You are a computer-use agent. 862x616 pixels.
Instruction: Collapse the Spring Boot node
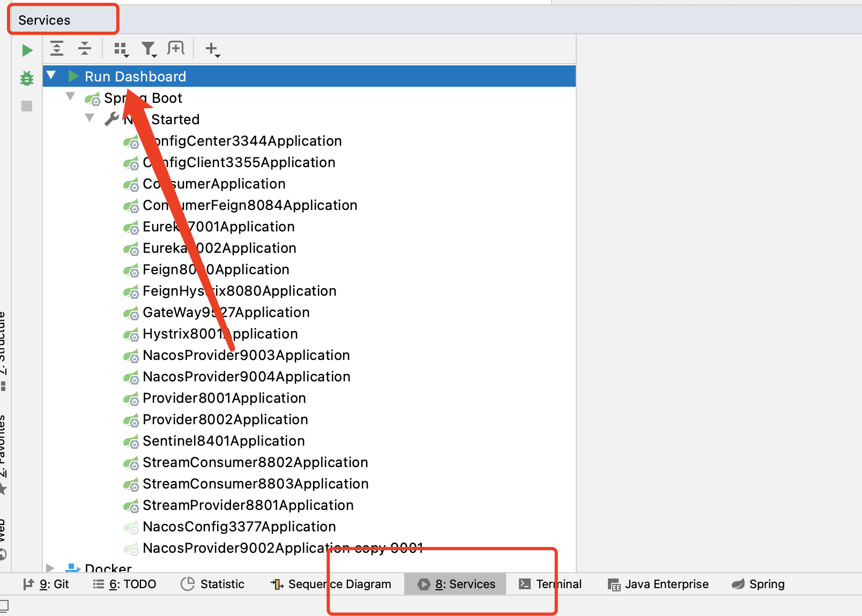click(x=70, y=96)
